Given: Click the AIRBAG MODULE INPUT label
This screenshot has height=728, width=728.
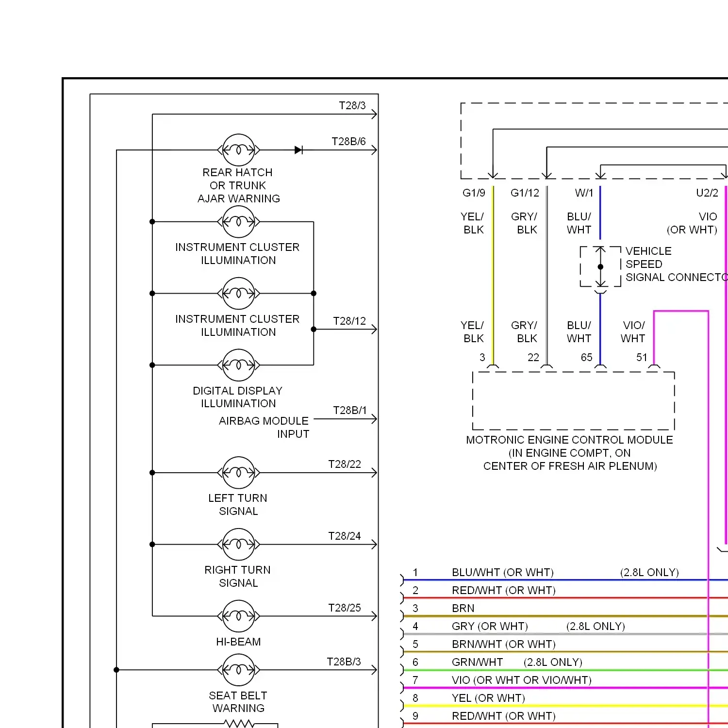Looking at the screenshot, I should pyautogui.click(x=264, y=427).
